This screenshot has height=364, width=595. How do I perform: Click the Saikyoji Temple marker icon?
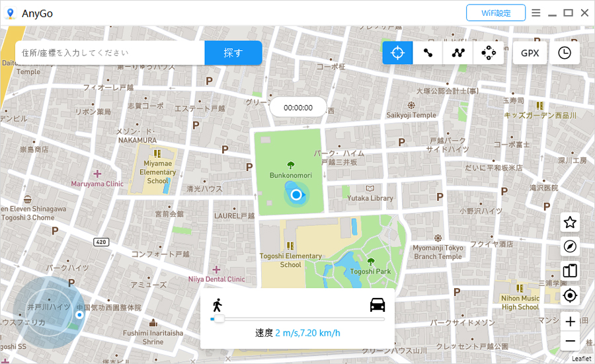pyautogui.click(x=411, y=105)
